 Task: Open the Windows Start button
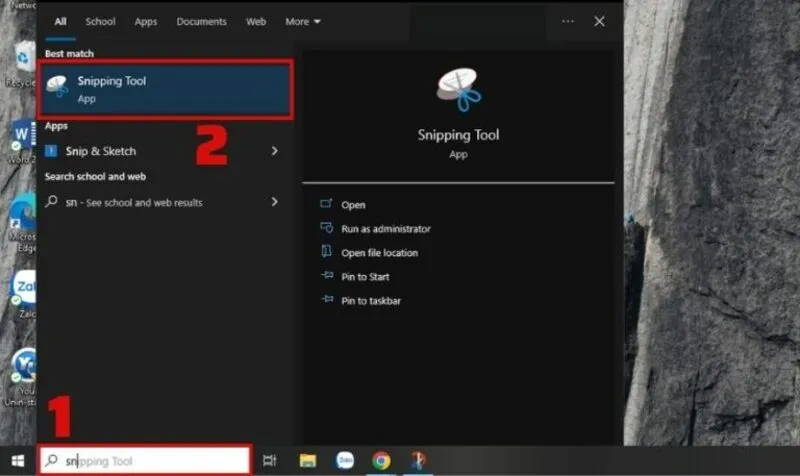click(x=18, y=461)
